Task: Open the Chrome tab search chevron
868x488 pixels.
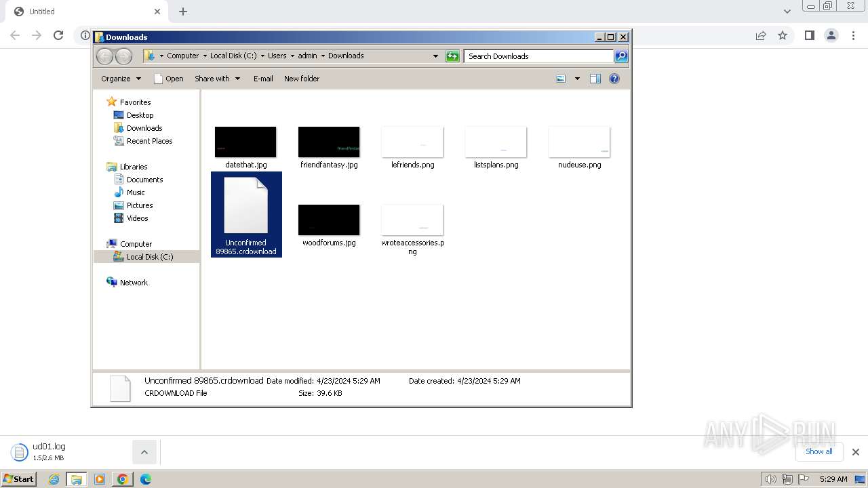Action: tap(787, 12)
